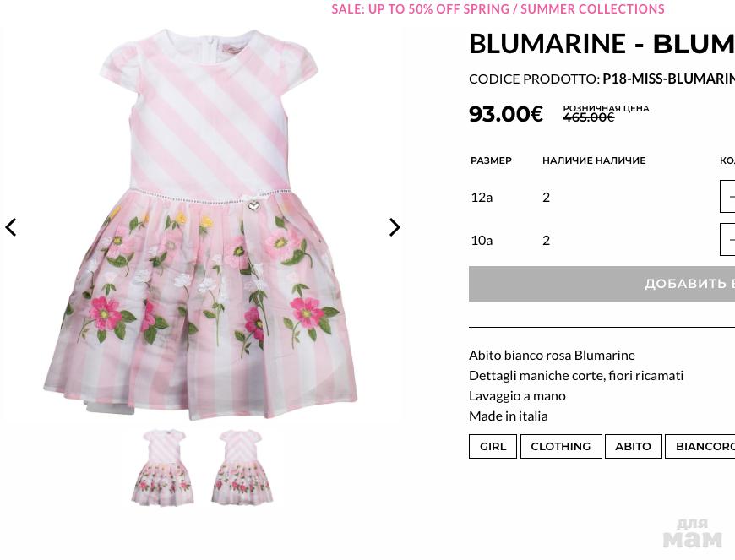Click the crossed-out 465.00€ retail price
This screenshot has width=735, height=560.
click(x=588, y=117)
